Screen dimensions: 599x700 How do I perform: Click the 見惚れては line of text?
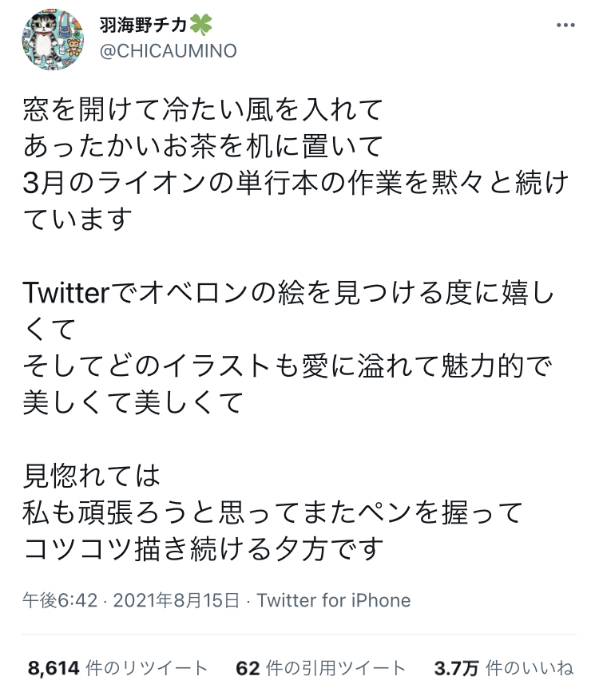tap(92, 477)
